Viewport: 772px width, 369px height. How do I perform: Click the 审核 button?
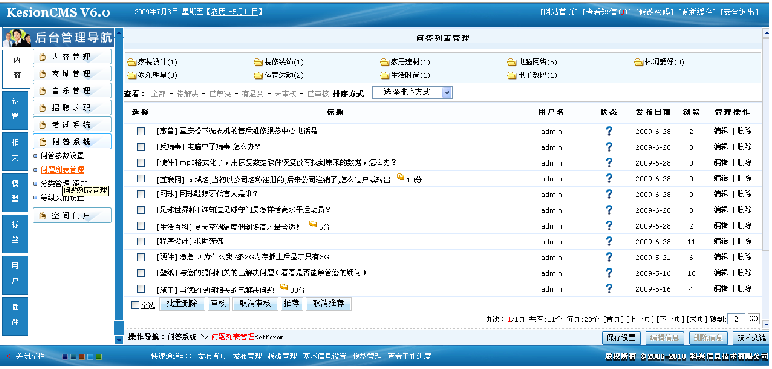[218, 304]
